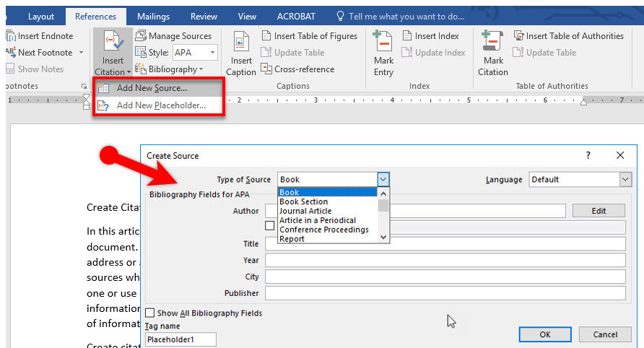Switch to the Mailings tab

(153, 17)
